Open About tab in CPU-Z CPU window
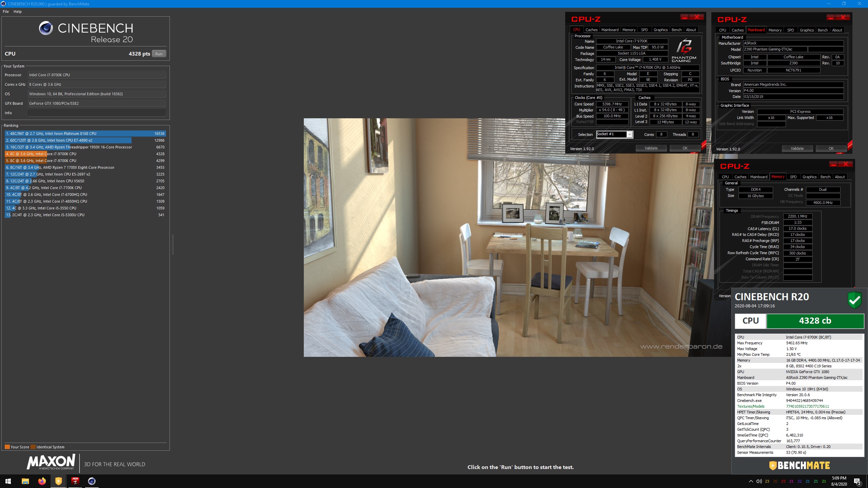This screenshot has height=488, width=868. coord(691,30)
